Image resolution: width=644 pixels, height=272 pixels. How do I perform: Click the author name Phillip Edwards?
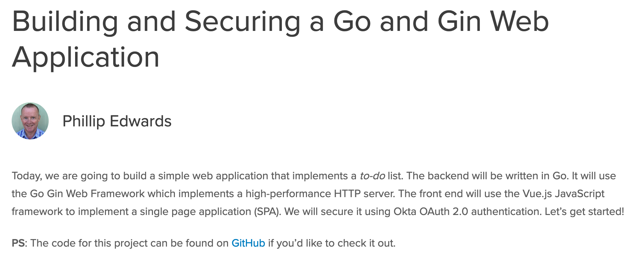[117, 121]
